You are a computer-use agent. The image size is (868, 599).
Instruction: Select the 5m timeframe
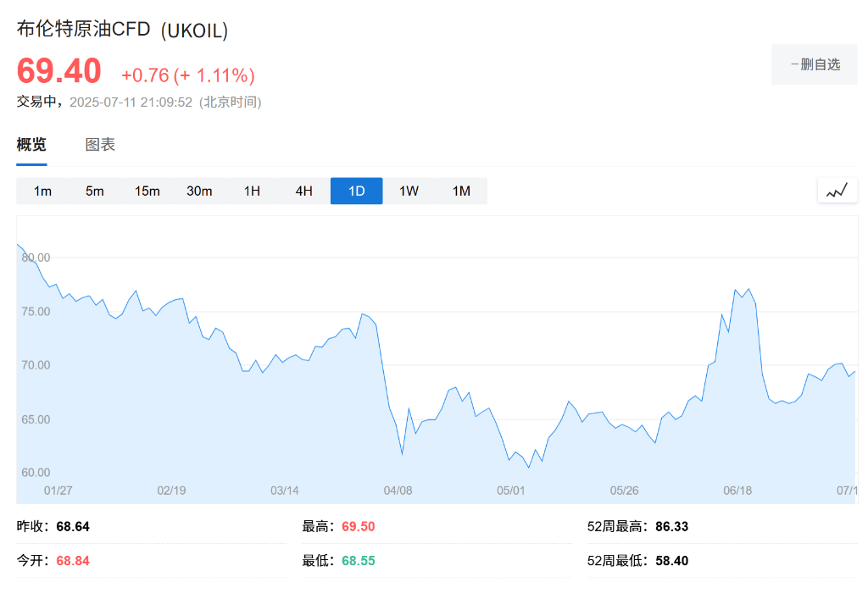94,191
